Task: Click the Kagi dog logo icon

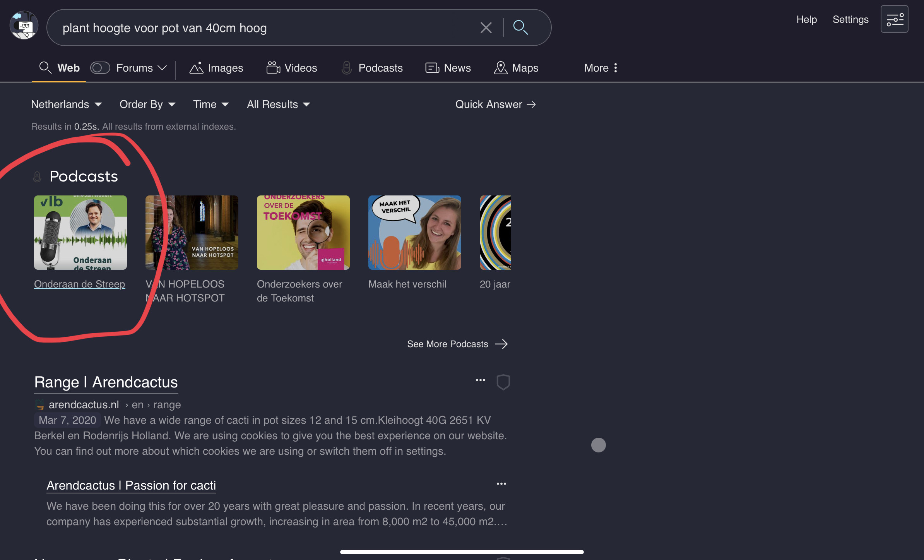Action: pyautogui.click(x=24, y=26)
